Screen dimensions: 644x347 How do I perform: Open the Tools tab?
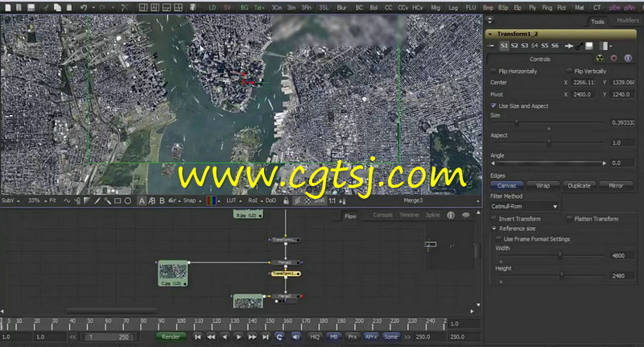[x=597, y=22]
